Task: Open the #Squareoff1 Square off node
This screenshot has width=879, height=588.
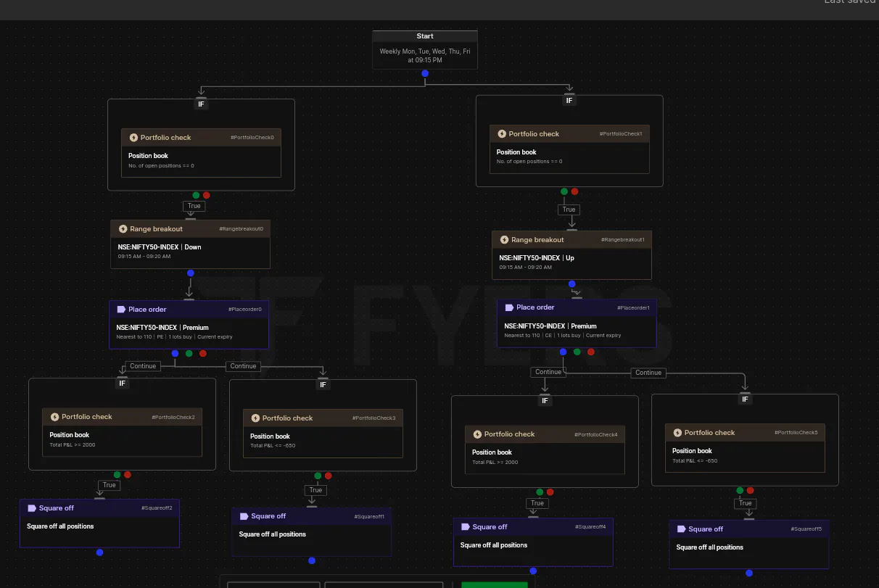Action: pyautogui.click(x=311, y=531)
